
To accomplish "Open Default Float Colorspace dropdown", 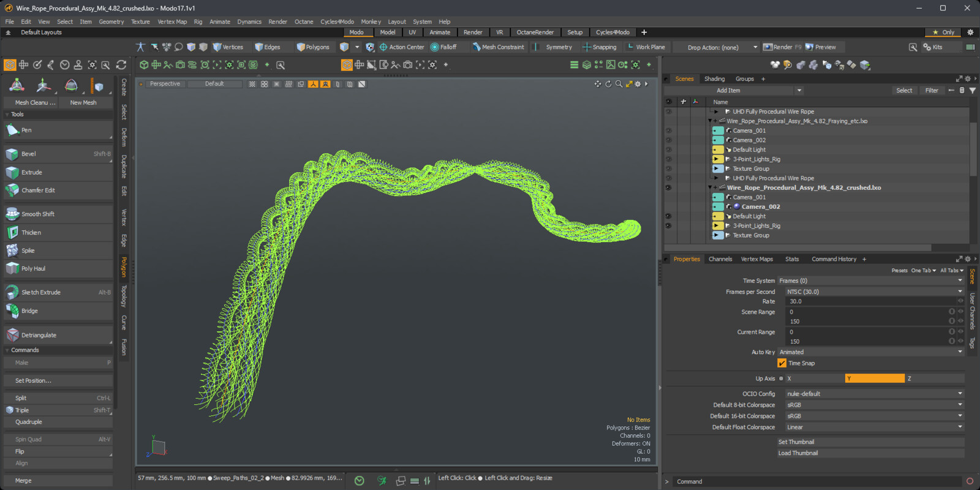I will pos(875,427).
